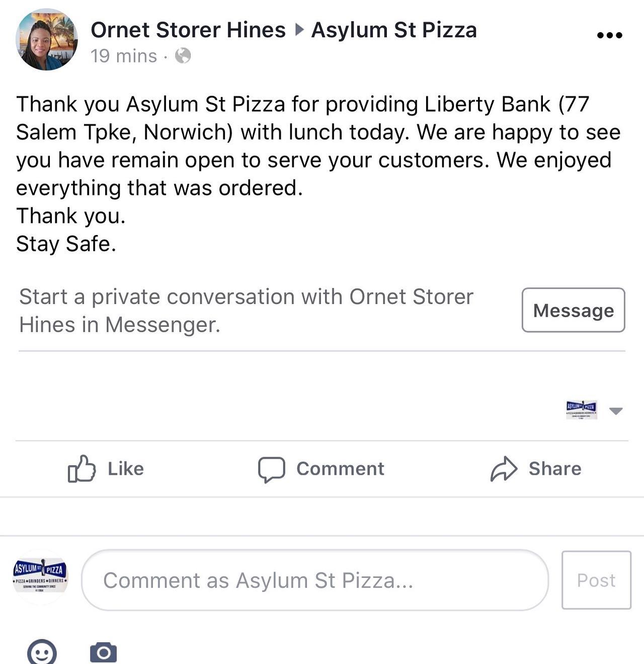Viewport: 644px width, 664px height.
Task: Open Asylum St Pizza page link in header
Action: point(394,30)
